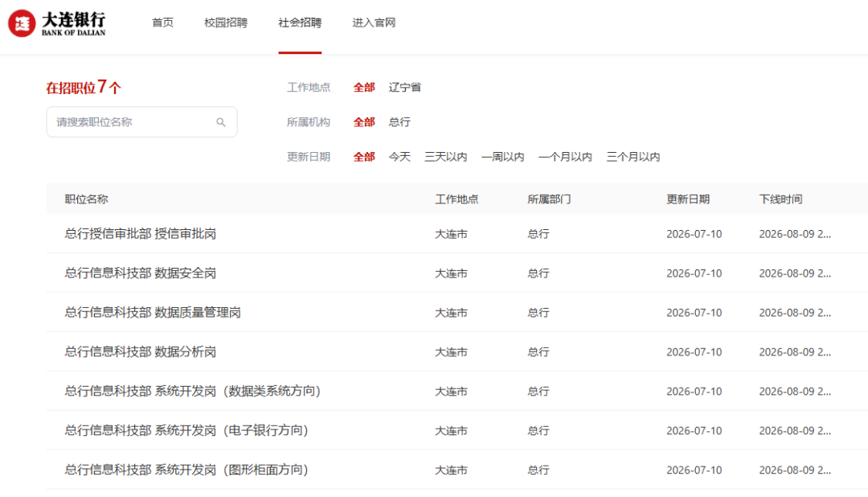Select 全部 under 工作地点 filter
Screen dimensions: 868x497
[364, 88]
